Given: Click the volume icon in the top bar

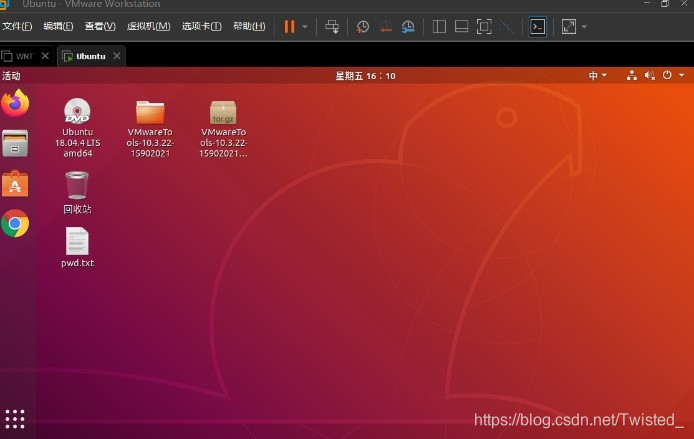Looking at the screenshot, I should pos(649,76).
